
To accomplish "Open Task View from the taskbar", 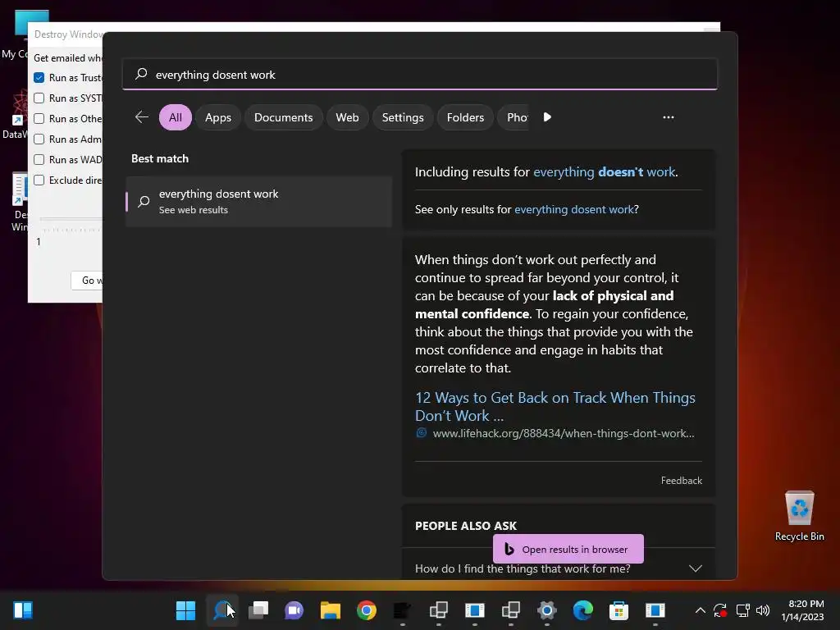I will (x=258, y=610).
